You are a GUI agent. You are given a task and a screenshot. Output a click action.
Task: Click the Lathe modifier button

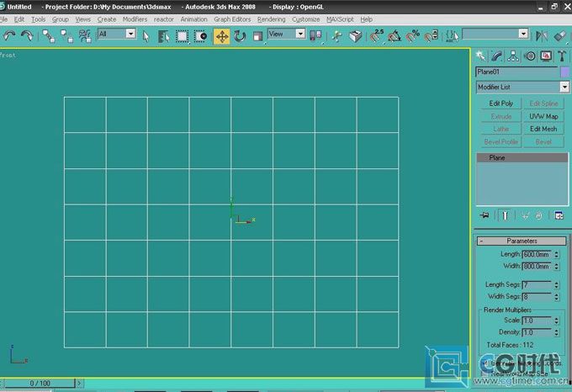click(500, 129)
